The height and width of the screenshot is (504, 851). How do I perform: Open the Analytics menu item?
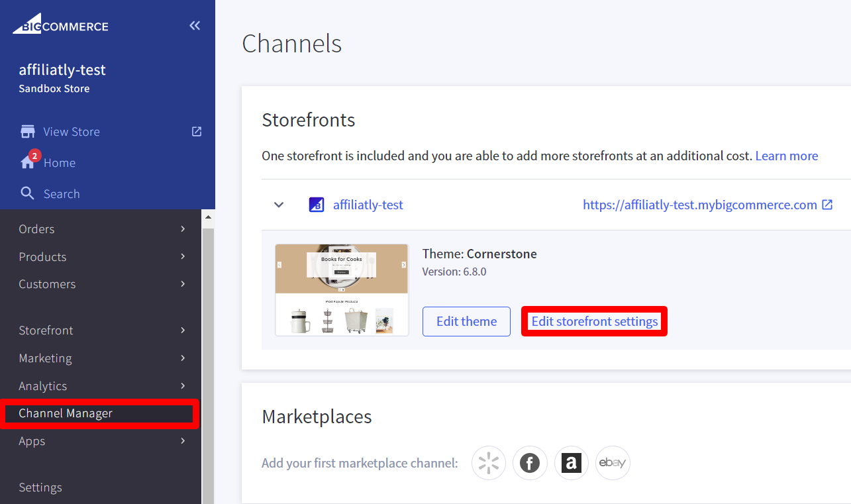point(101,385)
